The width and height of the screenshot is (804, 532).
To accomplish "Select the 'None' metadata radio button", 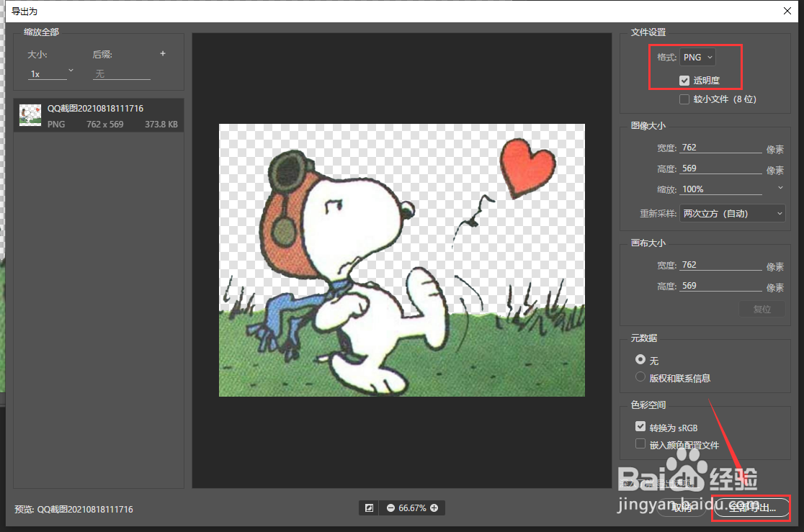I will click(x=640, y=359).
